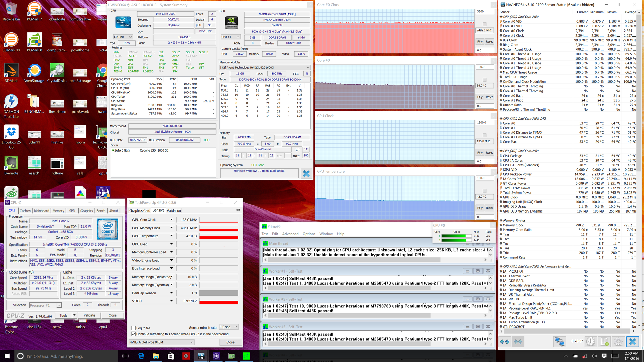Viewport: 644px width, 362px height.
Task: Click the Windows Start button
Action: click(x=7, y=356)
